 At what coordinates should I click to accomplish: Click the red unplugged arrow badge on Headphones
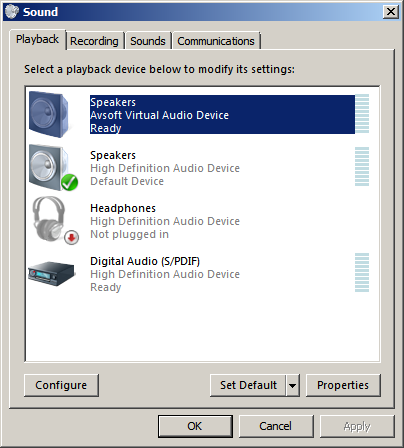click(x=71, y=237)
